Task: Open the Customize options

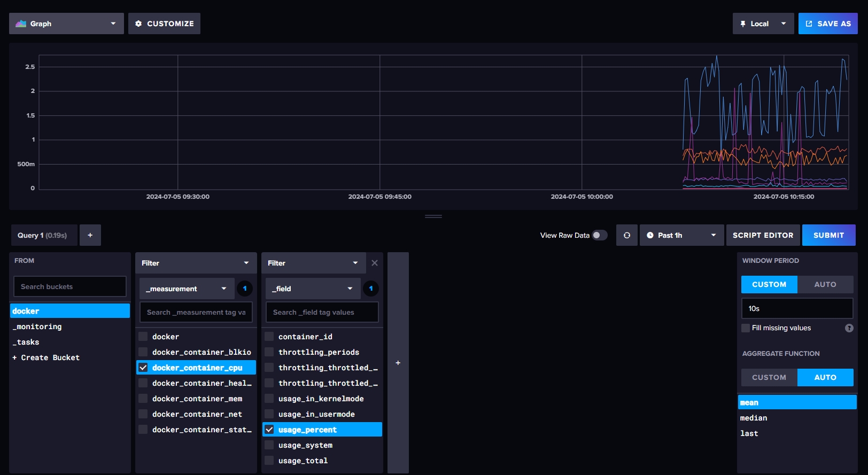Action: (164, 24)
